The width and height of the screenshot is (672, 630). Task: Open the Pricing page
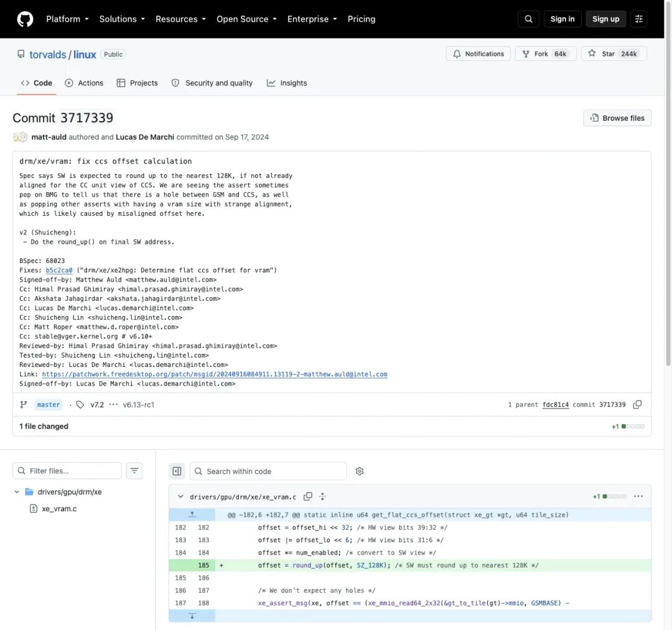pyautogui.click(x=362, y=19)
